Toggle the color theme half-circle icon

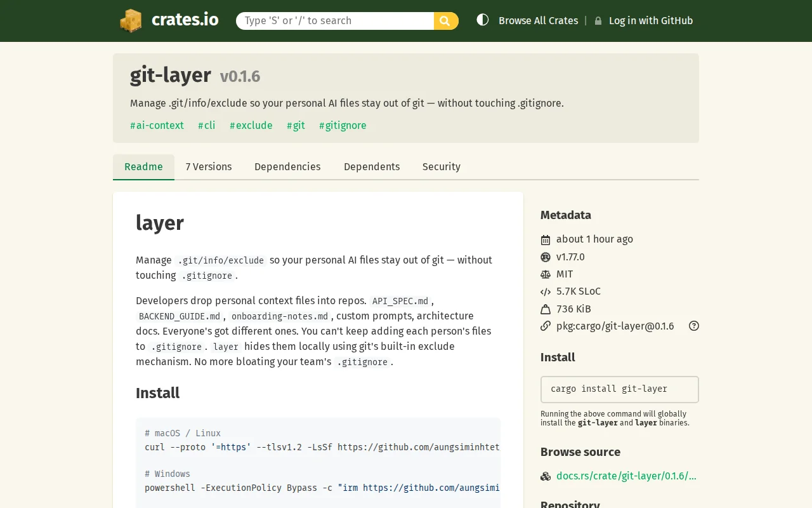coord(483,20)
